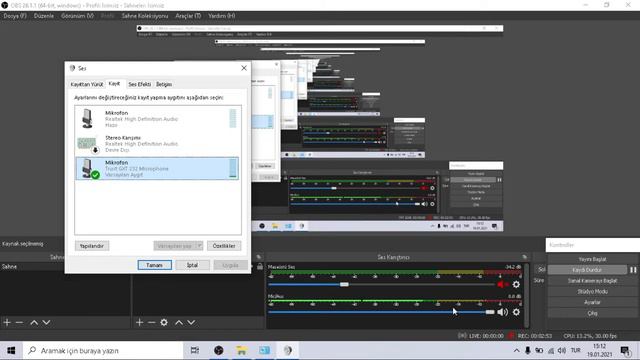Open the Görünüm menu
The width and height of the screenshot is (640, 360).
click(x=78, y=16)
